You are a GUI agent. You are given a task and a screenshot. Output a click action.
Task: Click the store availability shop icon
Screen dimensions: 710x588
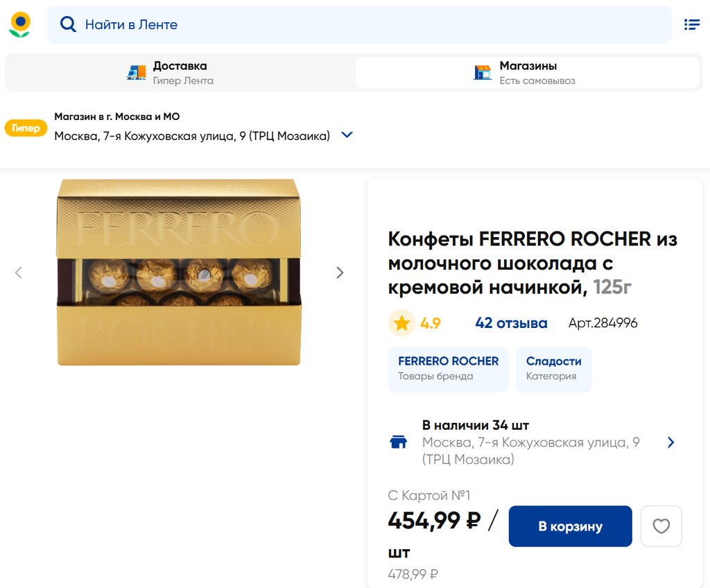coord(399,442)
